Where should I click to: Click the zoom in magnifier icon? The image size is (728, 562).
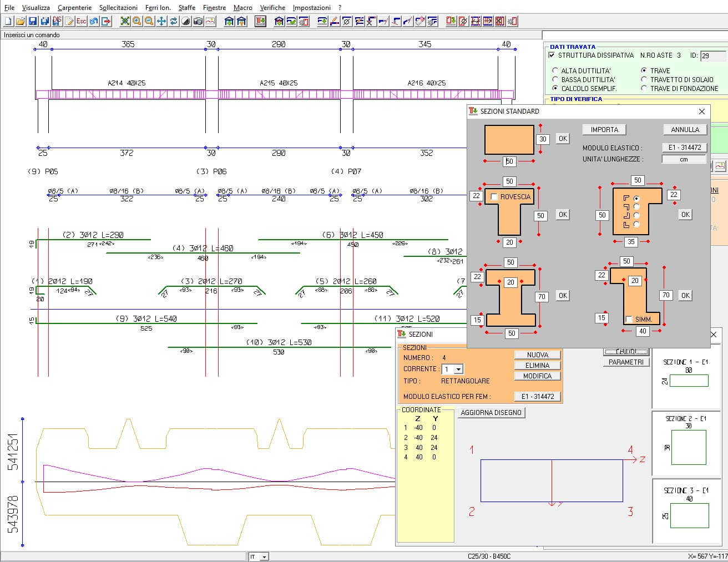tap(137, 21)
